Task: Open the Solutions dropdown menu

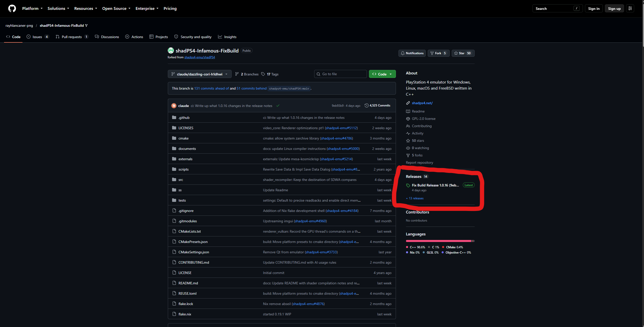Action: (x=58, y=9)
